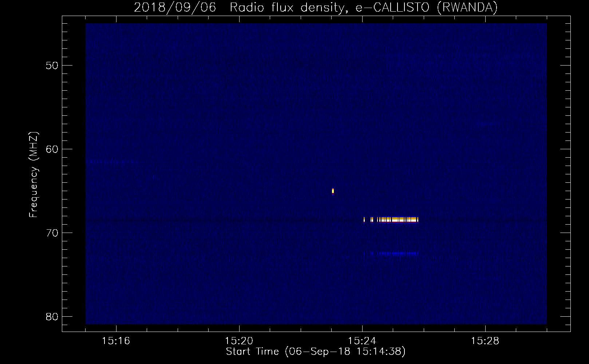This screenshot has width=589, height=364.
Task: Click the '15:16' time tick label
Action: 116,341
